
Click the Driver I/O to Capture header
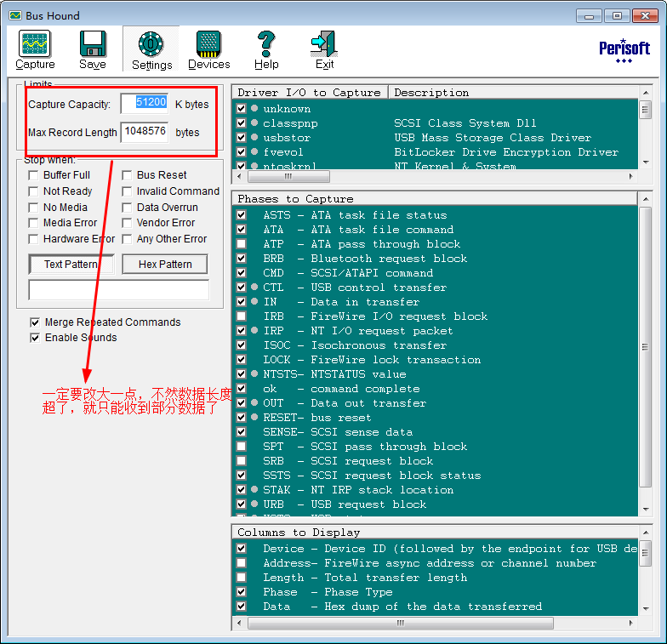310,92
